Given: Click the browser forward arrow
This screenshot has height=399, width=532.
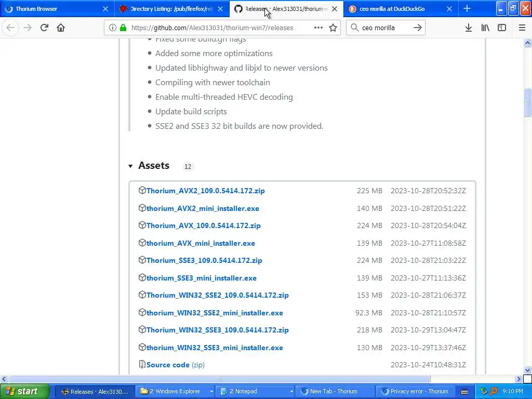Looking at the screenshot, I should (28, 28).
